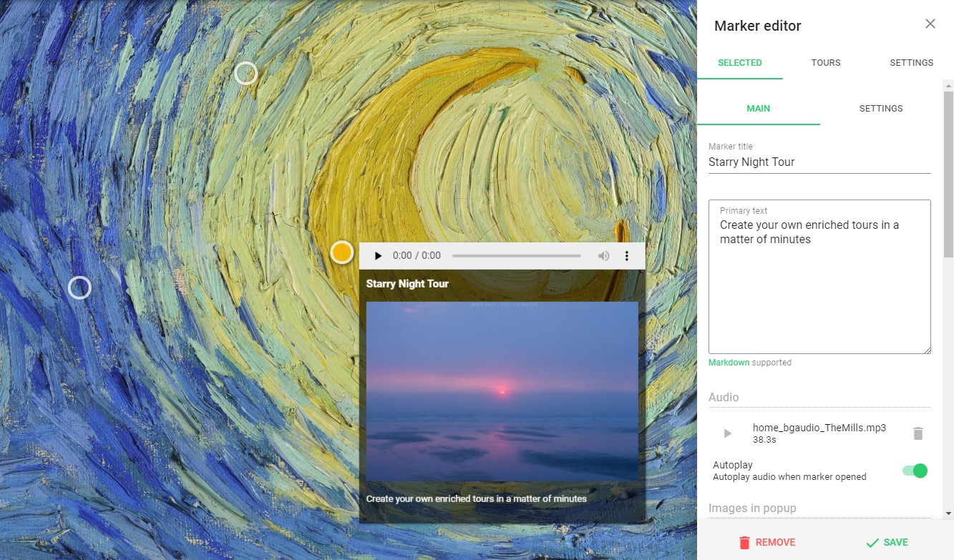
Task: Click into the Primary text area
Action: pyautogui.click(x=819, y=277)
